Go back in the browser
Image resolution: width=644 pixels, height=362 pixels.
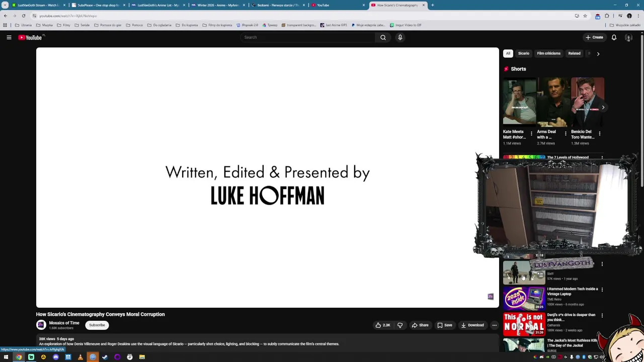click(x=6, y=16)
